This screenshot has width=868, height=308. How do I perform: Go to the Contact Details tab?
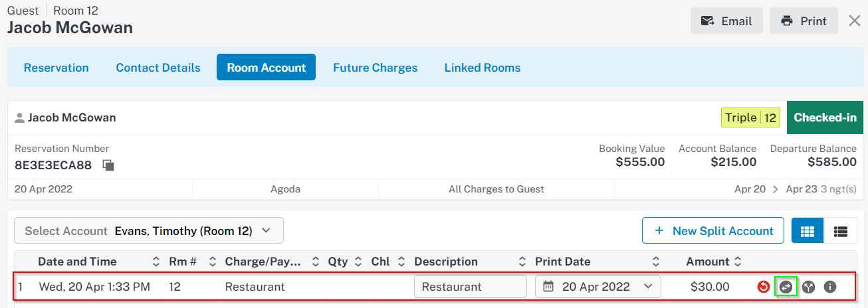point(158,68)
